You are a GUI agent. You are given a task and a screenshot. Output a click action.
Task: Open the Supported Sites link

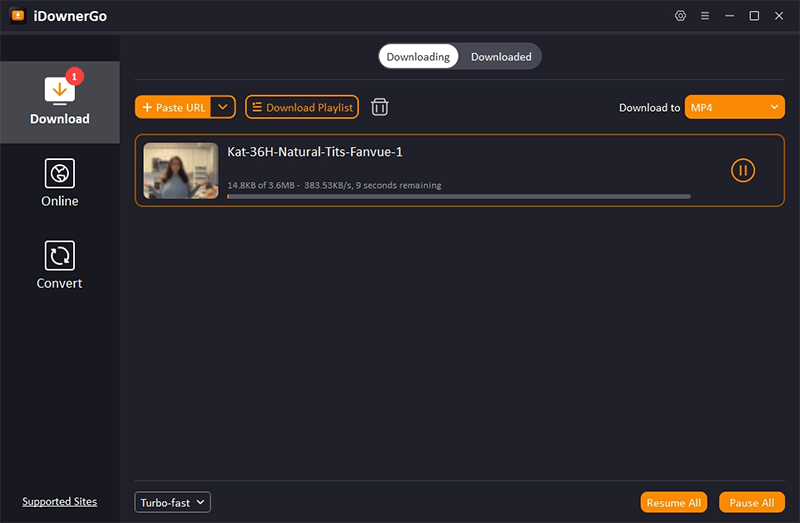60,502
